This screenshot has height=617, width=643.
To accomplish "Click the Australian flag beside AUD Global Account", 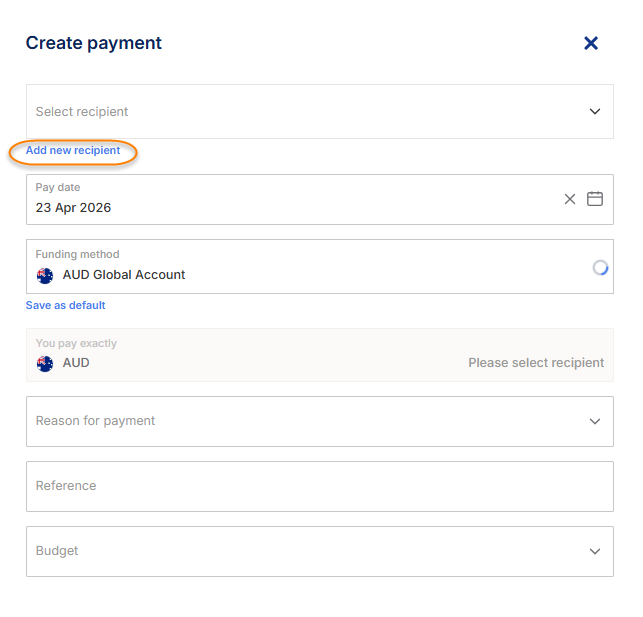I will (45, 275).
